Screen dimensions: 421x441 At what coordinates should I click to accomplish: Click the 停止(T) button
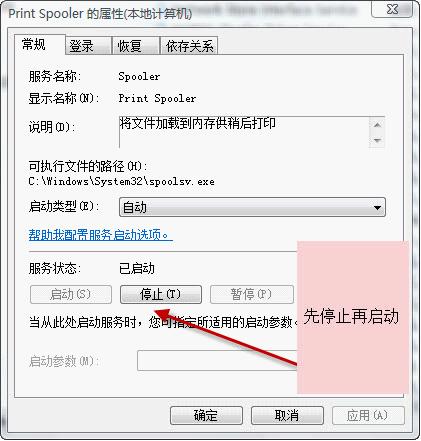pos(161,294)
